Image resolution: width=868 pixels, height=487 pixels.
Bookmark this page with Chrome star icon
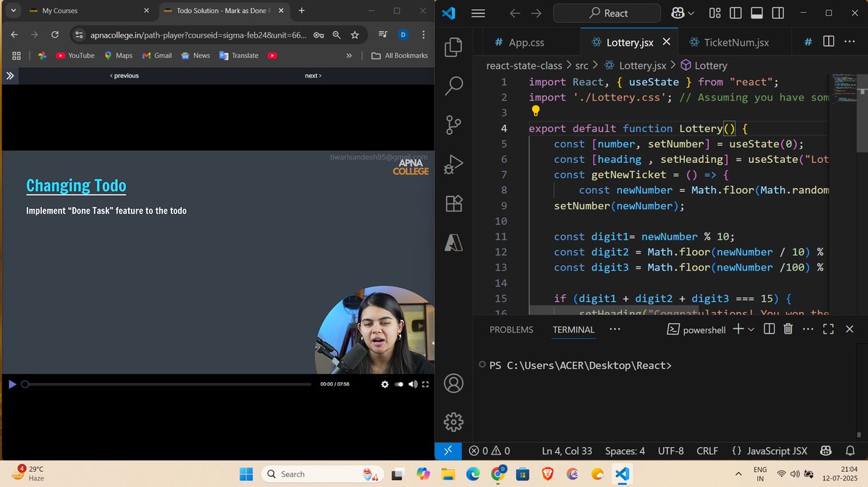(x=355, y=35)
